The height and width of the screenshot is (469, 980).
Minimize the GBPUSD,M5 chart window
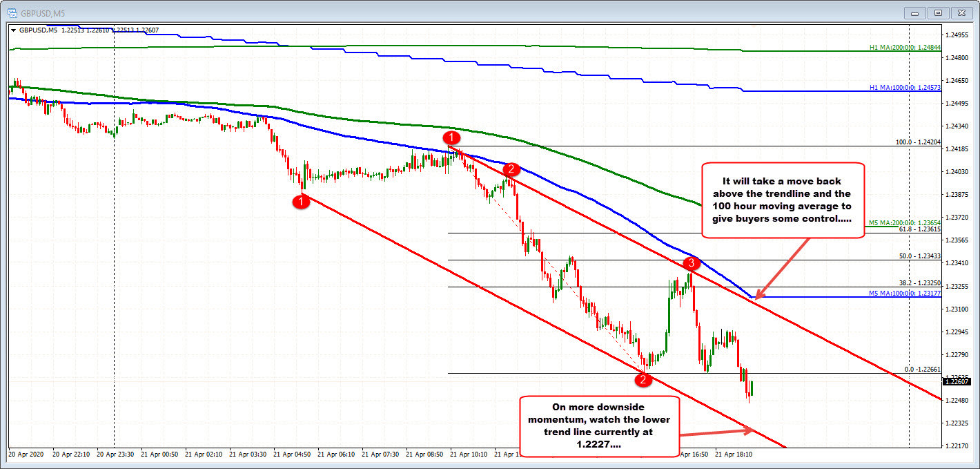coord(914,12)
